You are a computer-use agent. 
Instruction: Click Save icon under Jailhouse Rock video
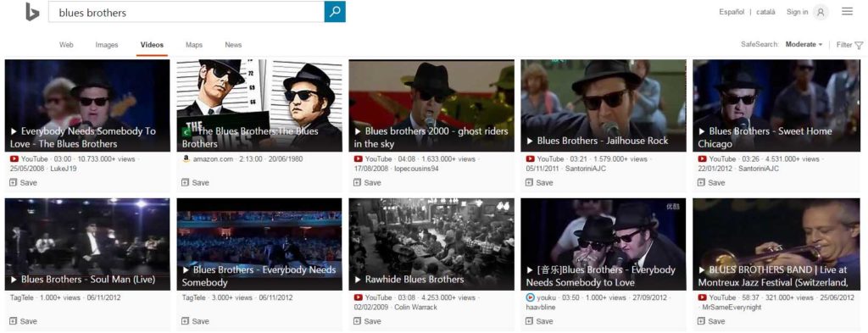coord(530,182)
